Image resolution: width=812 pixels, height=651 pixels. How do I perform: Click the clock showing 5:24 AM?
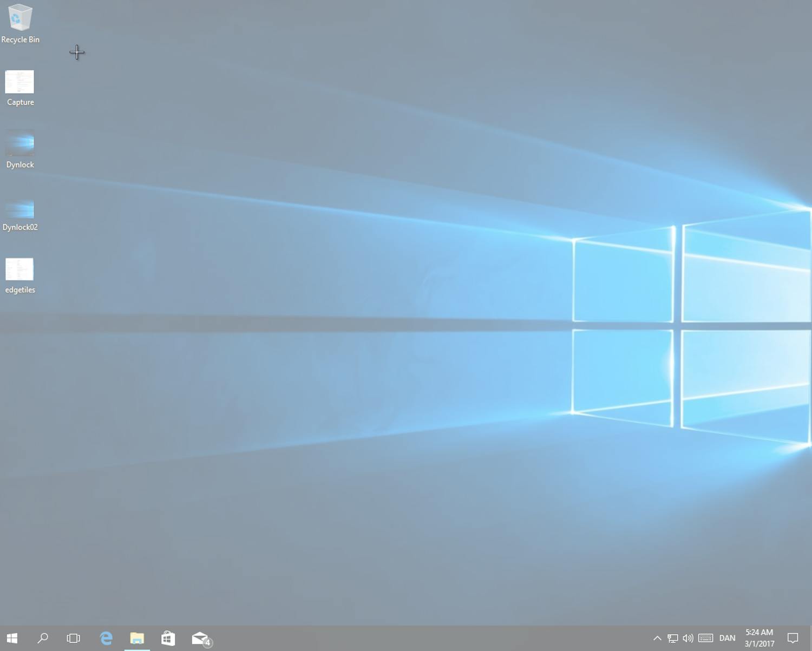point(759,638)
